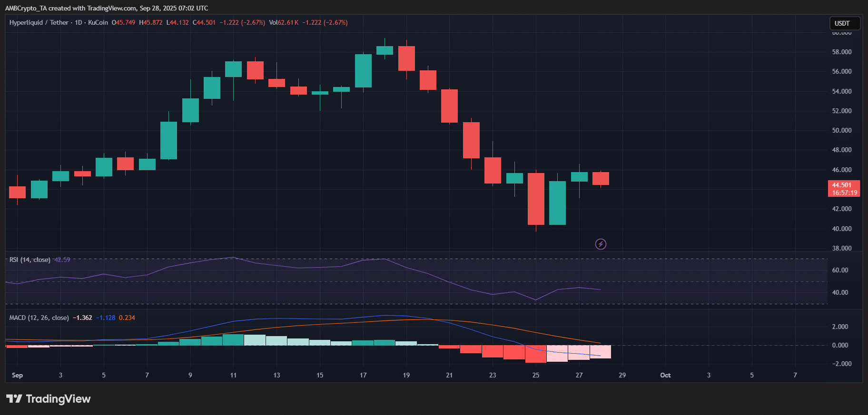Click the orange MACD signal value 0.234

point(127,318)
